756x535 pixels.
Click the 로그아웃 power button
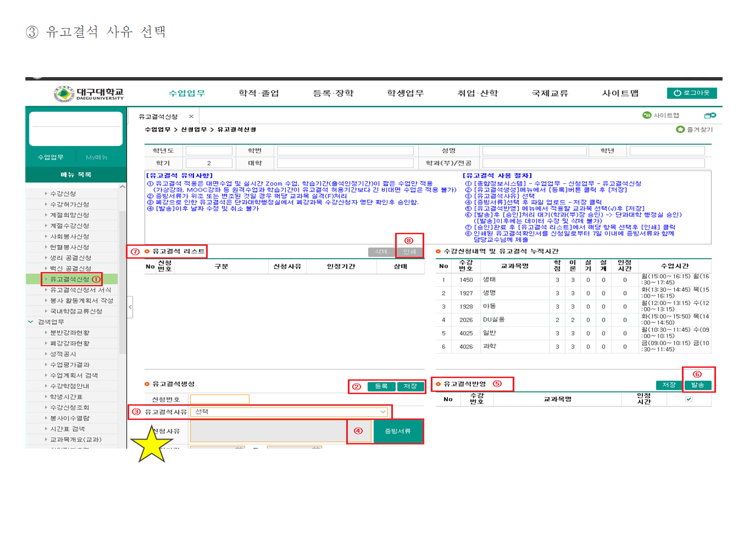pyautogui.click(x=691, y=93)
